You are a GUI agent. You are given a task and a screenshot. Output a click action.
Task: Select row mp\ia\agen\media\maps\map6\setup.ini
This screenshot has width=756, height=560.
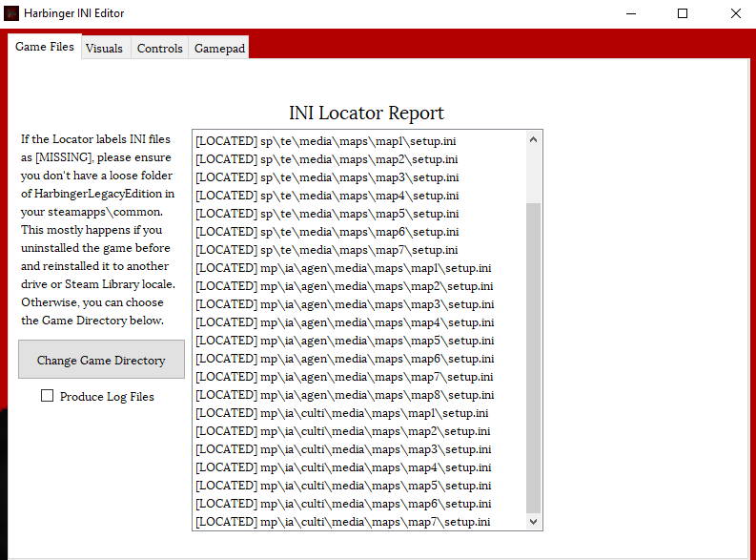point(359,359)
